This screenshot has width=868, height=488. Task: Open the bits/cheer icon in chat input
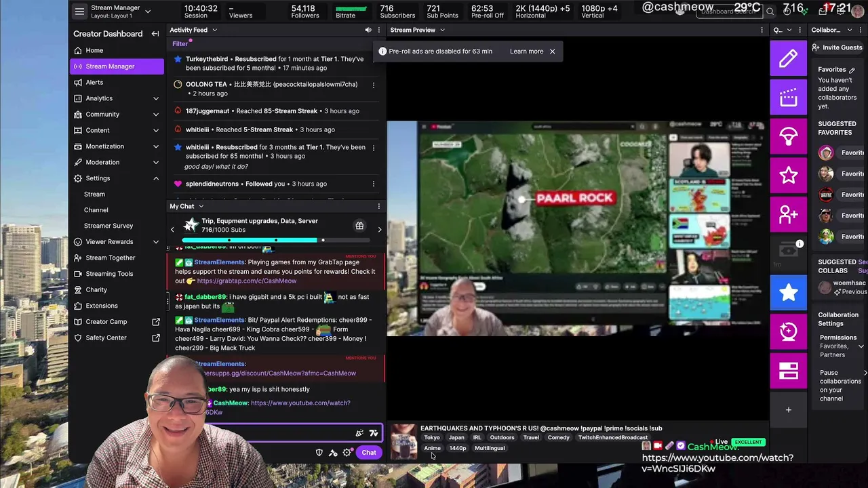[374, 433]
